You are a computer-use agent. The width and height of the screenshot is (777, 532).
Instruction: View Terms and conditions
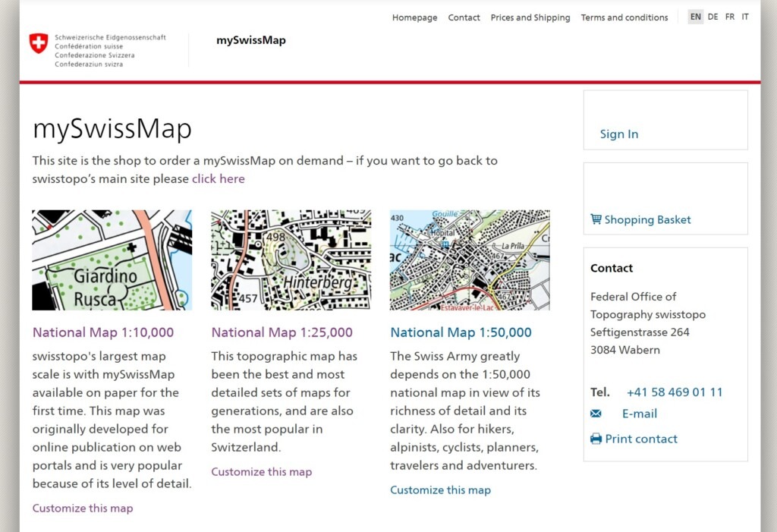tap(624, 17)
